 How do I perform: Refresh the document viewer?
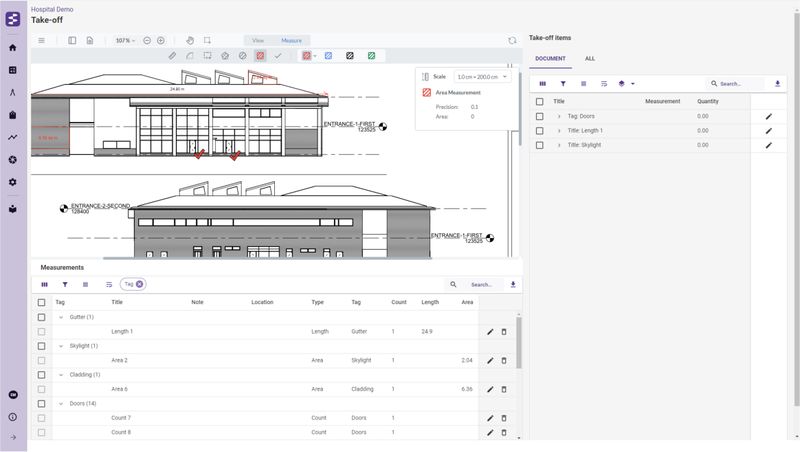click(512, 40)
